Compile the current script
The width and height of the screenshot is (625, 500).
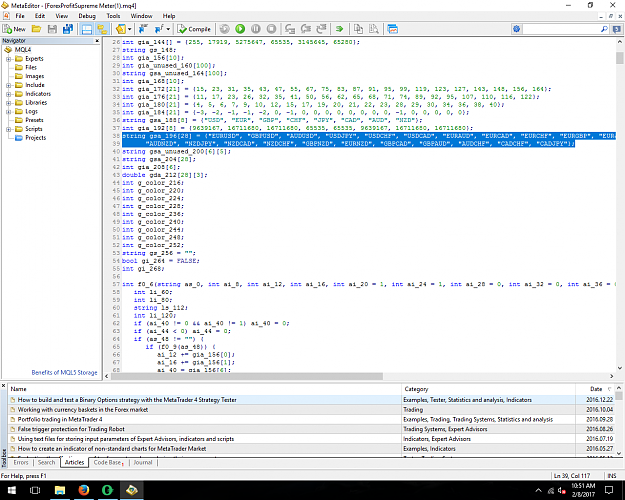point(194,29)
